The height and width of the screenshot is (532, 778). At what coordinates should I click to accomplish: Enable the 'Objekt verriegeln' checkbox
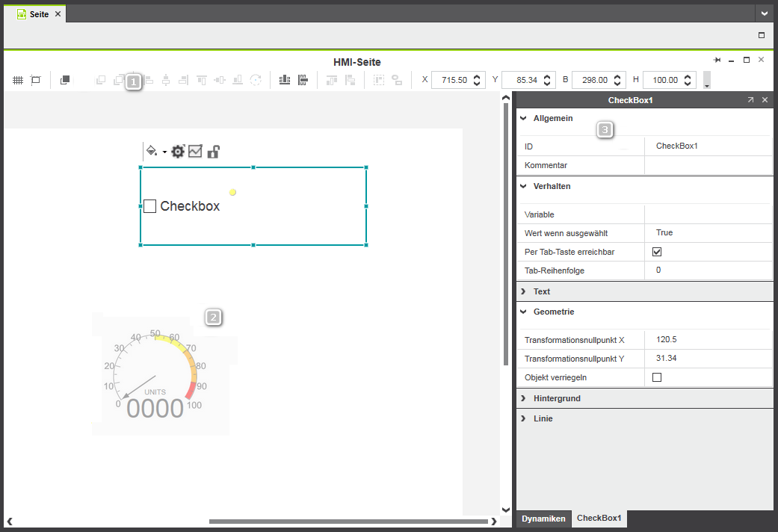coord(657,377)
